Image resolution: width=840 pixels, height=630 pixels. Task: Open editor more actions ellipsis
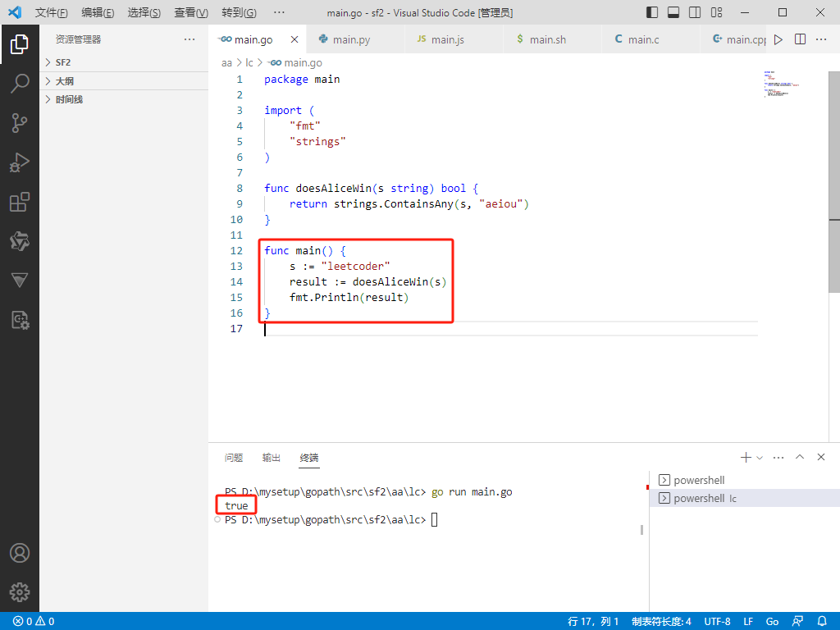[x=821, y=39]
